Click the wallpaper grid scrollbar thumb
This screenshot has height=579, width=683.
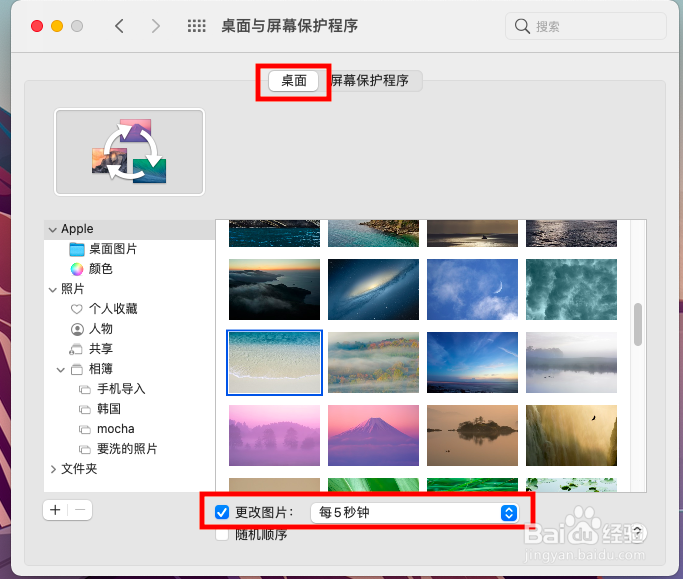tap(638, 325)
